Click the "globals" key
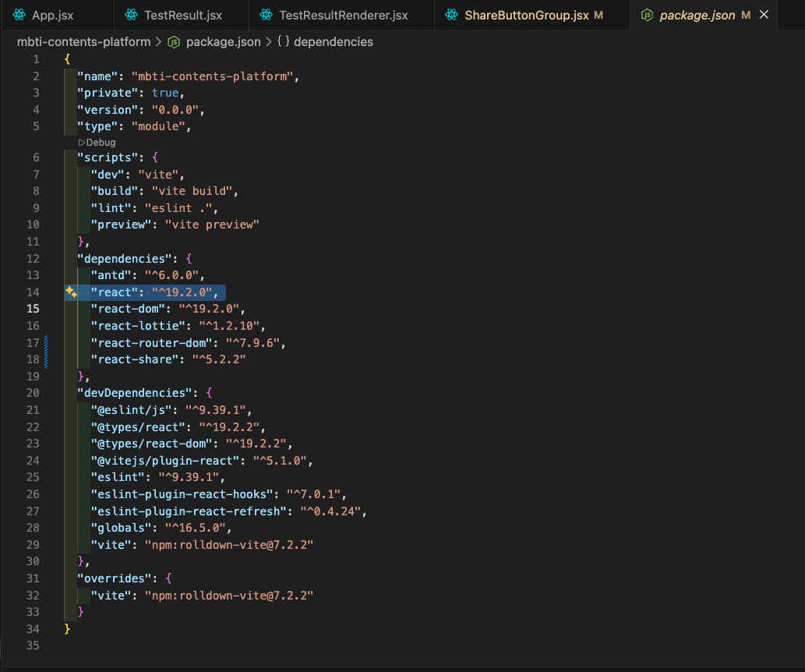805x672 pixels. [121, 528]
